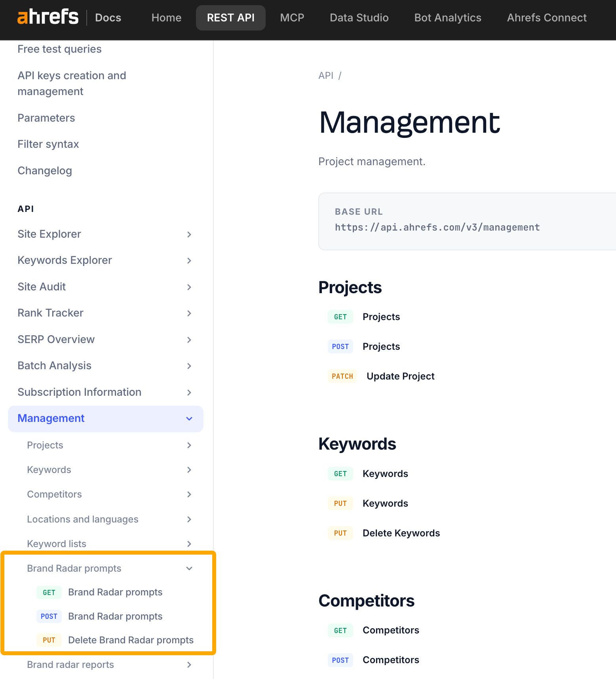Screen dimensions: 616x679
Task: Open the POST Competitors endpoint
Action: click(373, 660)
